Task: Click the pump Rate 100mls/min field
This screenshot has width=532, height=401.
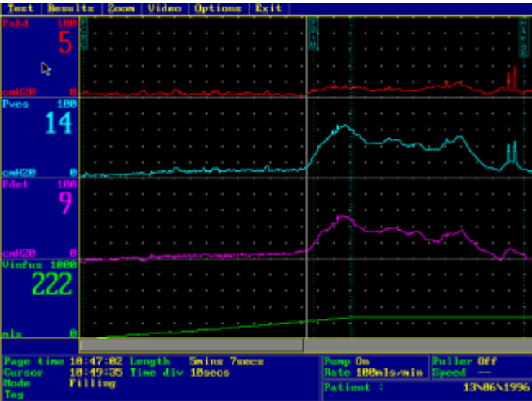Action: pyautogui.click(x=373, y=372)
